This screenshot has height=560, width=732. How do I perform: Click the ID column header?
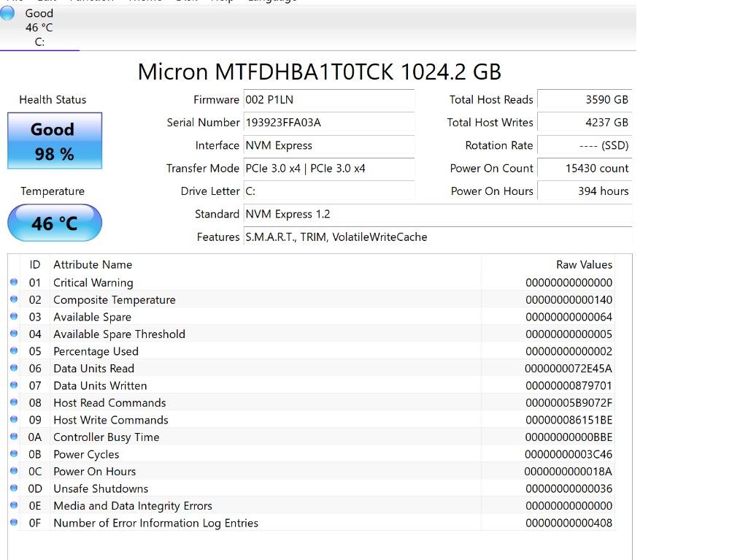coord(35,264)
